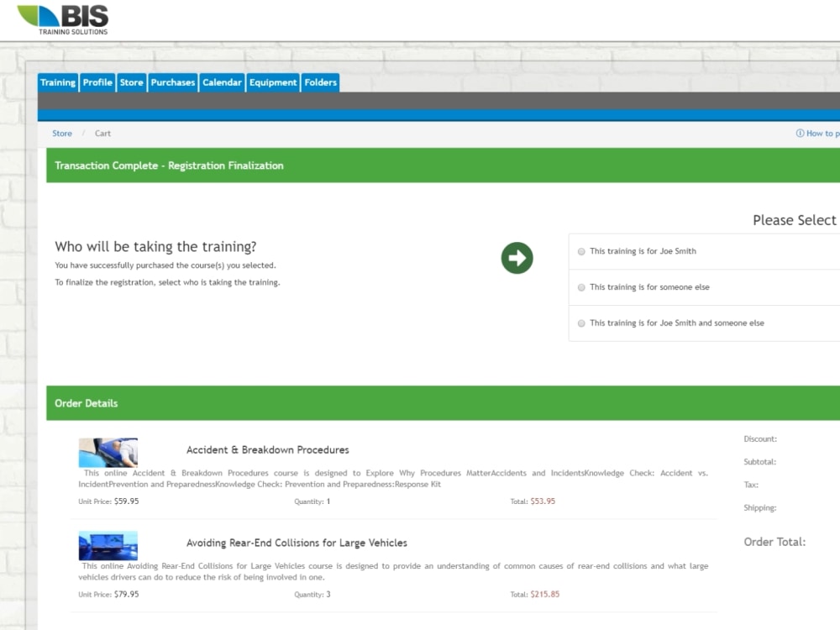Image resolution: width=840 pixels, height=630 pixels.
Task: Click Quantity 1 value
Action: tap(328, 501)
